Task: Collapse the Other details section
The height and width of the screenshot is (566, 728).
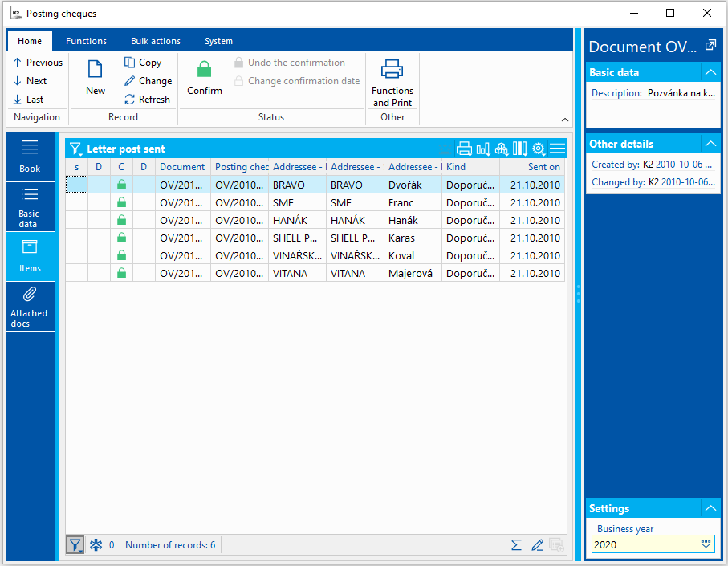Action: point(710,144)
